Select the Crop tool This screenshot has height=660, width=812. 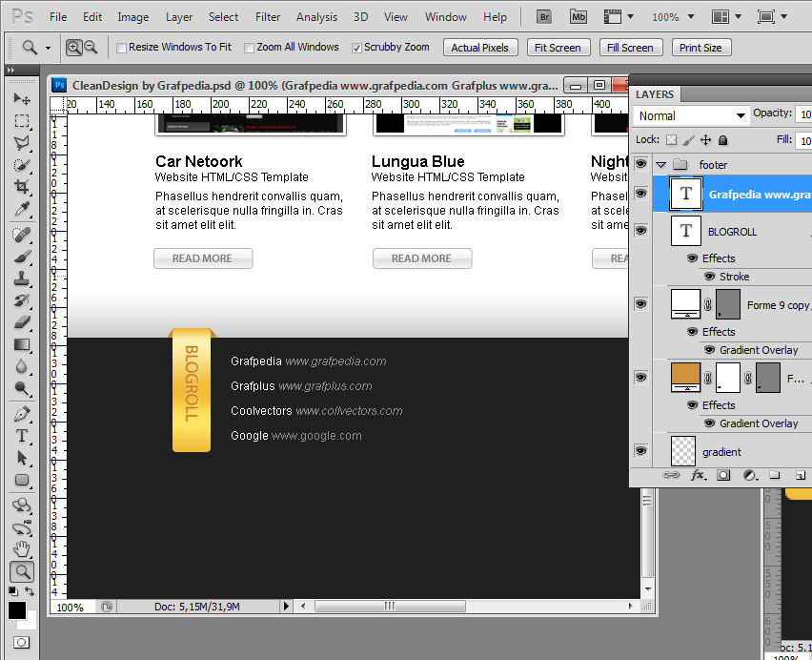(x=22, y=187)
